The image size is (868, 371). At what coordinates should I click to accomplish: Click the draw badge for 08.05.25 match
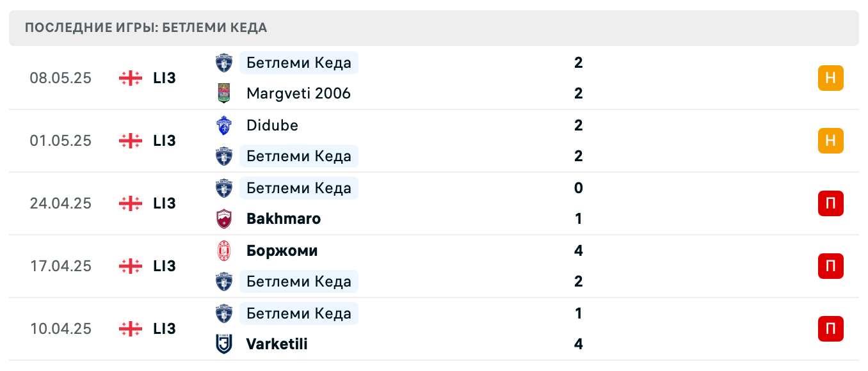830,78
